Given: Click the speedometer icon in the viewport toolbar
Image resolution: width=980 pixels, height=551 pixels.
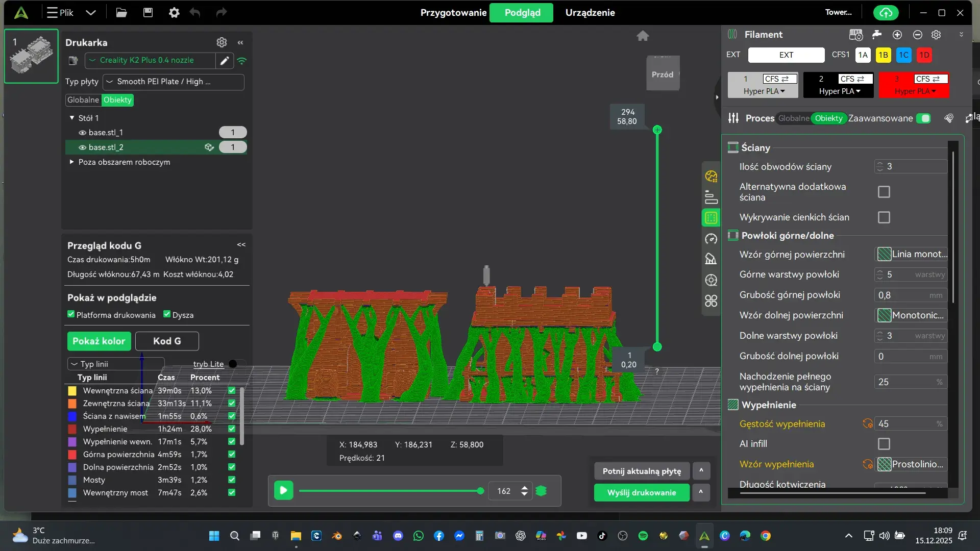Looking at the screenshot, I should 711,239.
